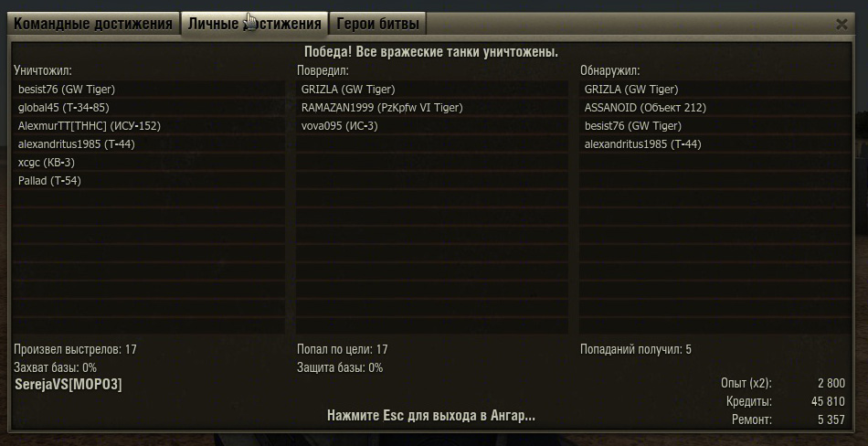Select Pallad (Т-54) entry
Viewport: 868px width, 446px height.
pos(149,181)
